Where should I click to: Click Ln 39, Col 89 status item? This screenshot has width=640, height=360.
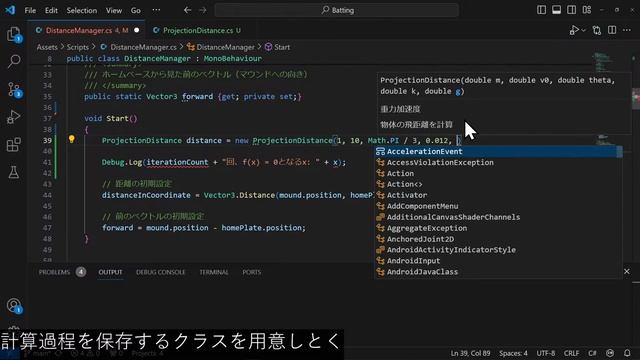(470, 353)
